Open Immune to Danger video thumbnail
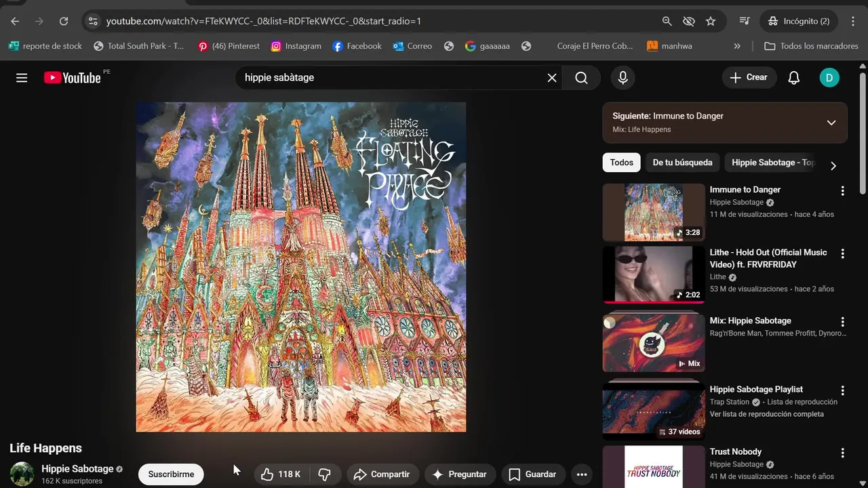This screenshot has height=488, width=868. point(654,212)
